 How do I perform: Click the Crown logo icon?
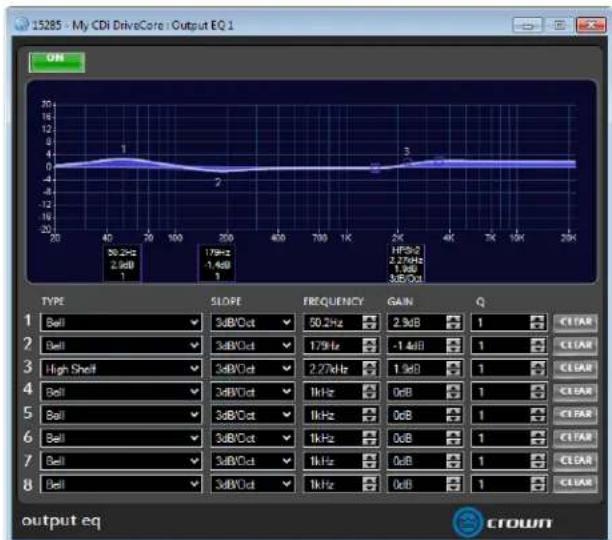(x=468, y=522)
